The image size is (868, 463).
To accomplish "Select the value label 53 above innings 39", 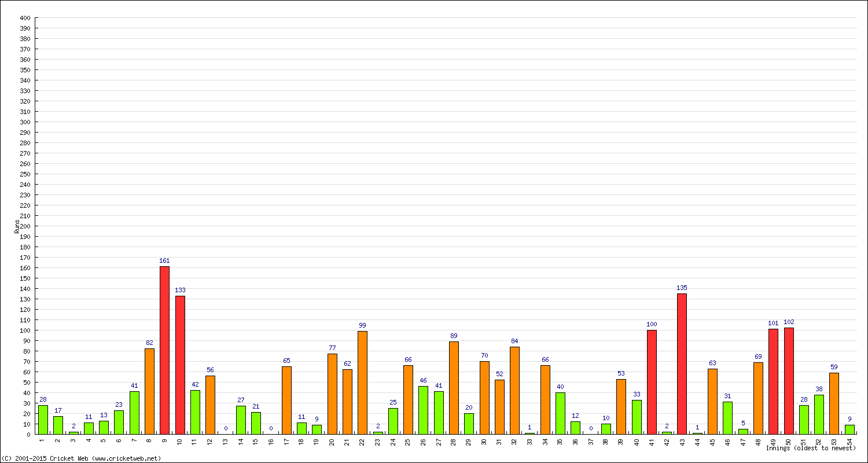I will (621, 373).
